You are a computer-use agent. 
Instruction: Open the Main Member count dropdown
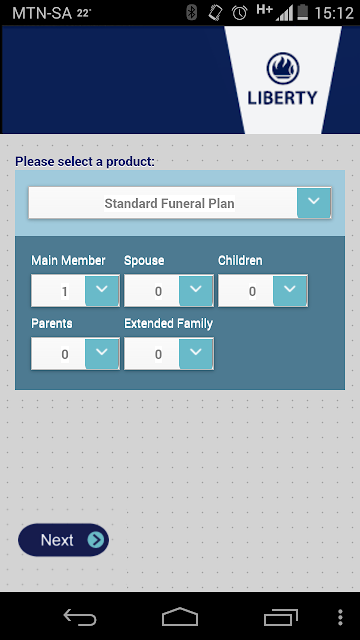click(102, 291)
